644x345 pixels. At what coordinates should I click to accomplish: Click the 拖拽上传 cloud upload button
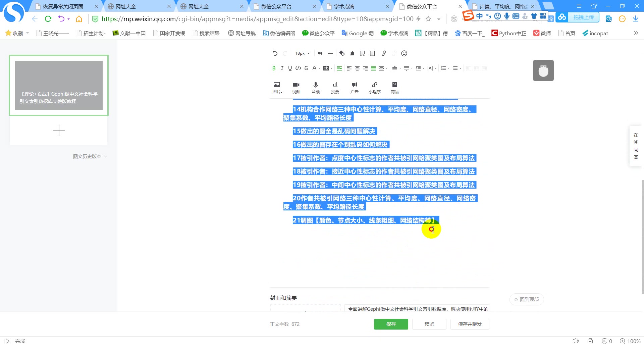578,17
